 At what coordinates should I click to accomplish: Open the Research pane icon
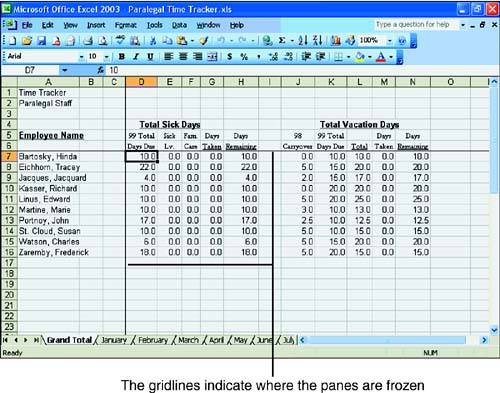tap(135, 41)
